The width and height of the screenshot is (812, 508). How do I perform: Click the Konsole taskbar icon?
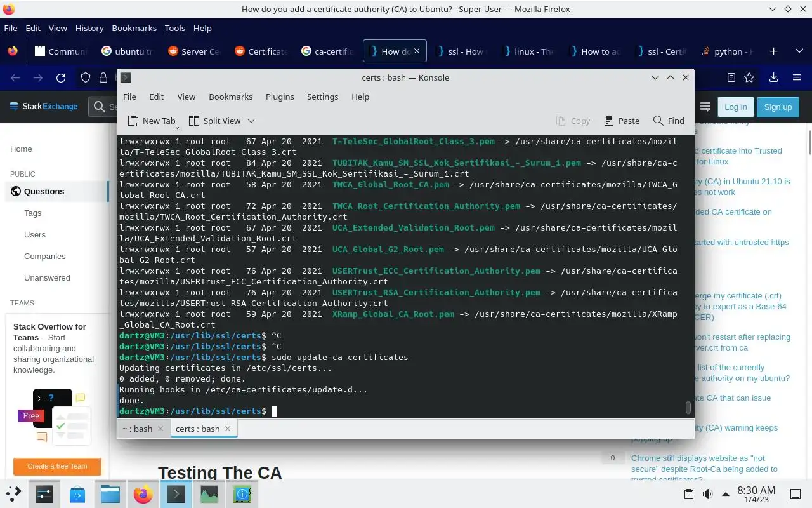(x=176, y=494)
